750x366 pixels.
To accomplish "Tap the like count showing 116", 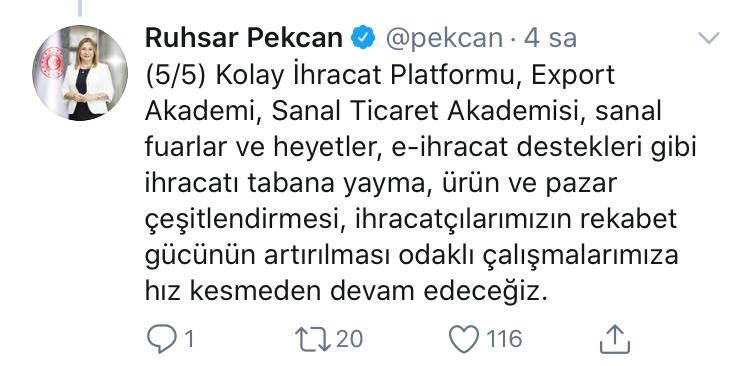I will (504, 339).
